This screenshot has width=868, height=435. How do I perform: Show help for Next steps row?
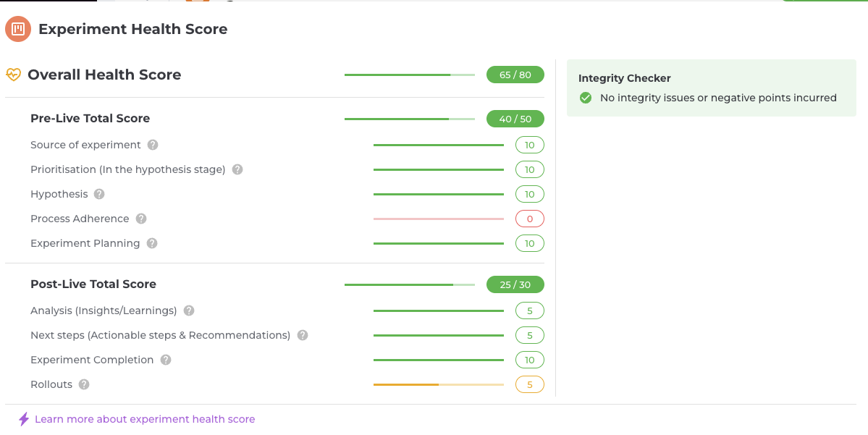click(x=303, y=335)
